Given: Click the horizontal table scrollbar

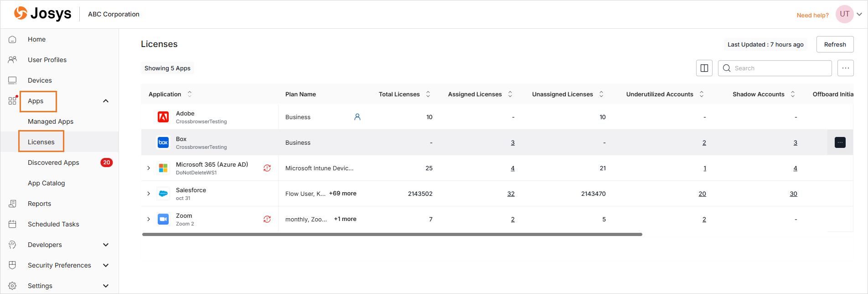Looking at the screenshot, I should [x=392, y=234].
